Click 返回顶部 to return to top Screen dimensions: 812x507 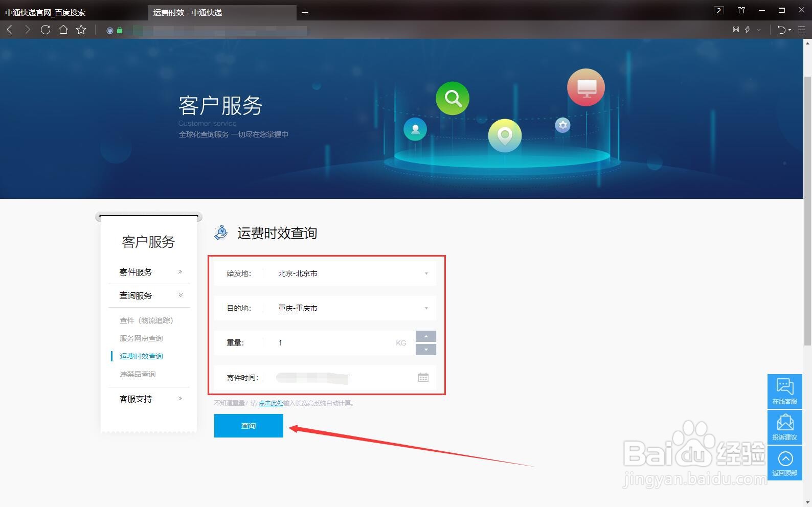tap(784, 463)
